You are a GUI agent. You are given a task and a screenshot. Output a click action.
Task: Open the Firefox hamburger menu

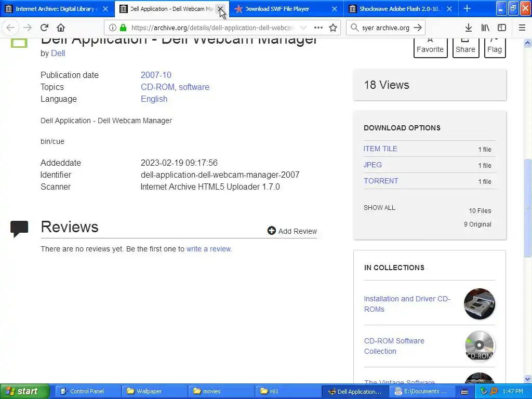(x=522, y=28)
